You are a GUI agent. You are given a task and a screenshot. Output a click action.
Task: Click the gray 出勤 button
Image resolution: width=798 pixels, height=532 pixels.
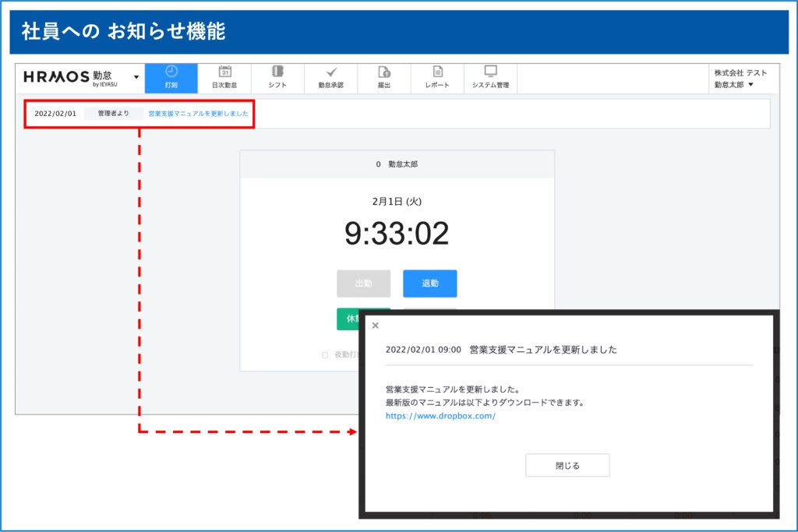click(x=363, y=284)
